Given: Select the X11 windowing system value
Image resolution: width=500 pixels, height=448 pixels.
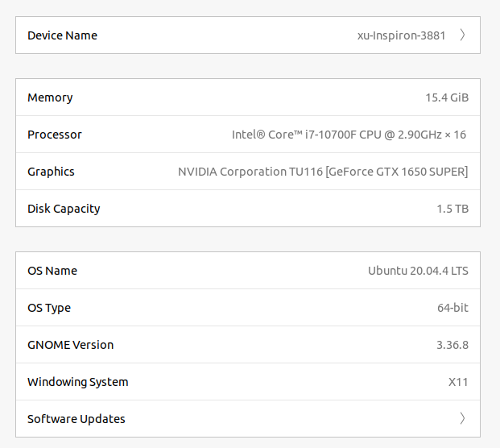Looking at the screenshot, I should pos(458,382).
